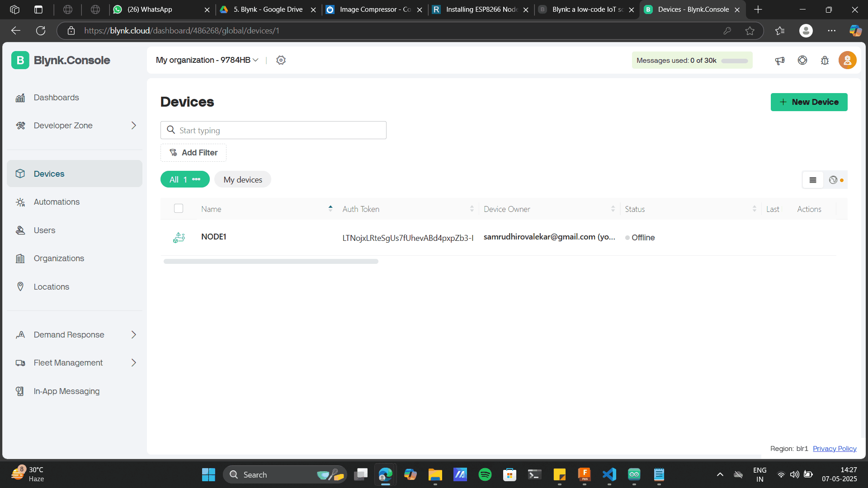Screen dimensions: 868x488
Task: Sort by Auth Token column
Action: (x=472, y=208)
